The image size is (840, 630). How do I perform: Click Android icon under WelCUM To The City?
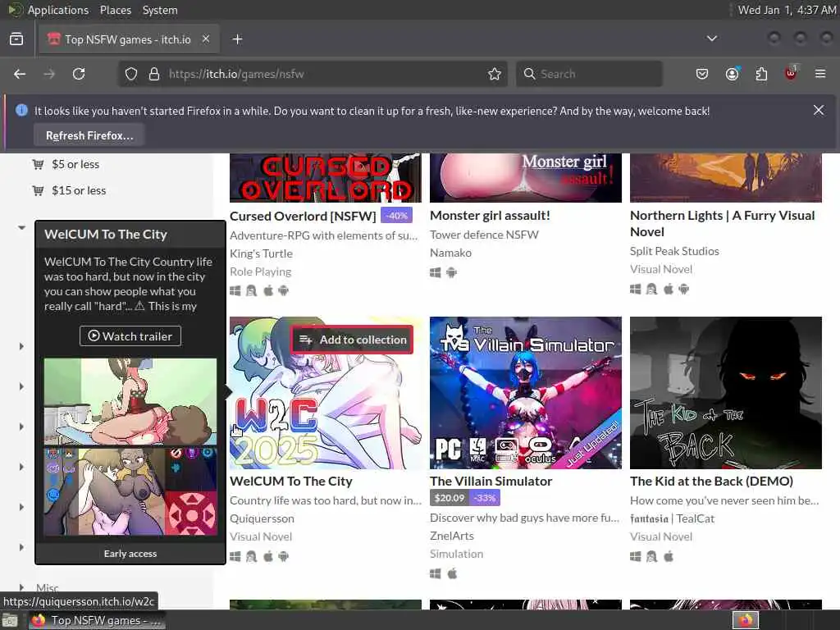click(x=284, y=557)
